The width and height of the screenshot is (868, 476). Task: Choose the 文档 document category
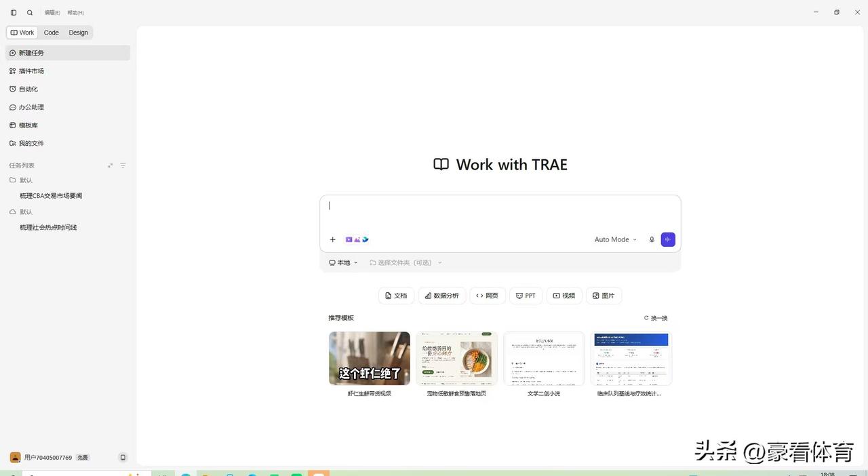tap(396, 296)
